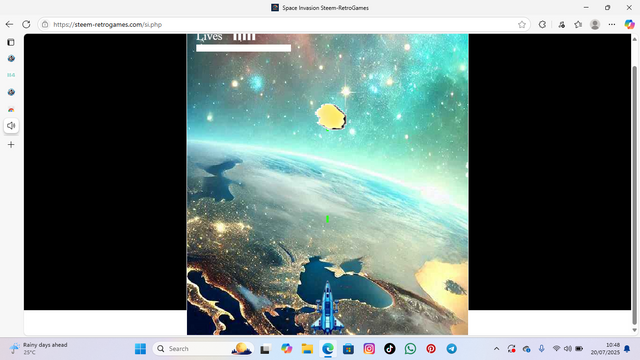View site information lock icon
Image resolution: width=640 pixels, height=360 pixels.
click(45, 24)
